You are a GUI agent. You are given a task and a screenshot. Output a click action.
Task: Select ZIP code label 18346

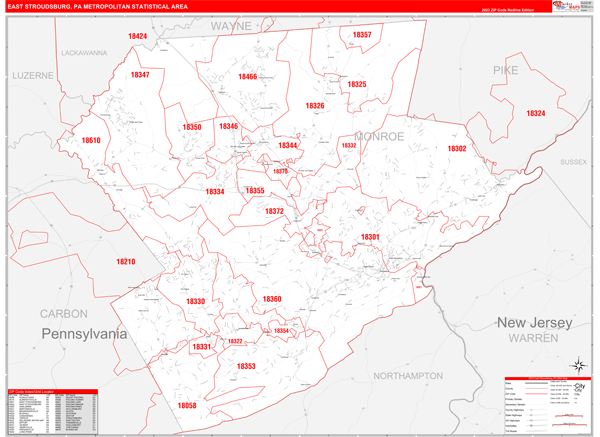tap(228, 126)
